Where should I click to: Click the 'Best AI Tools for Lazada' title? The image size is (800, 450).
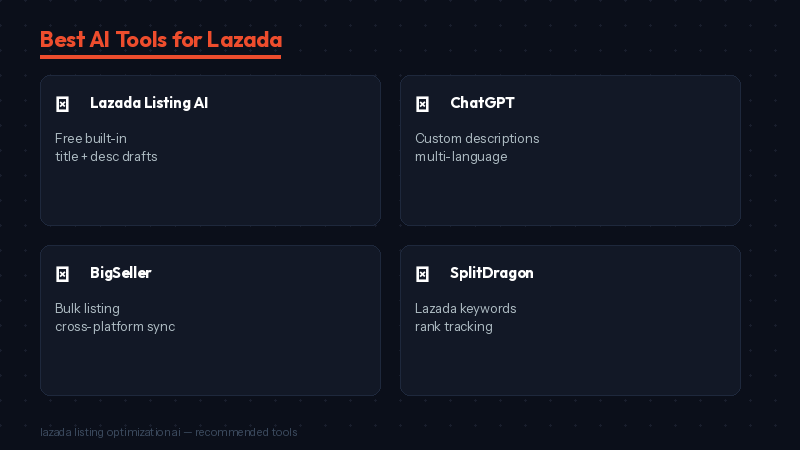tap(160, 39)
